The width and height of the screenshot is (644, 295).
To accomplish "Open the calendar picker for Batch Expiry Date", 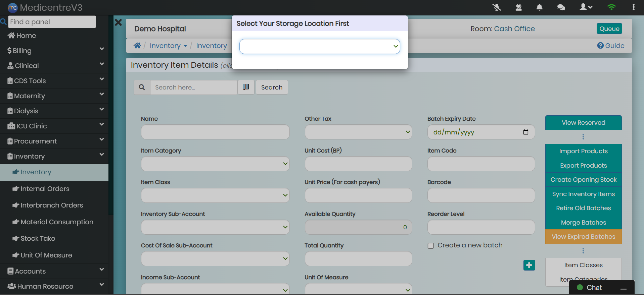I will pyautogui.click(x=525, y=132).
